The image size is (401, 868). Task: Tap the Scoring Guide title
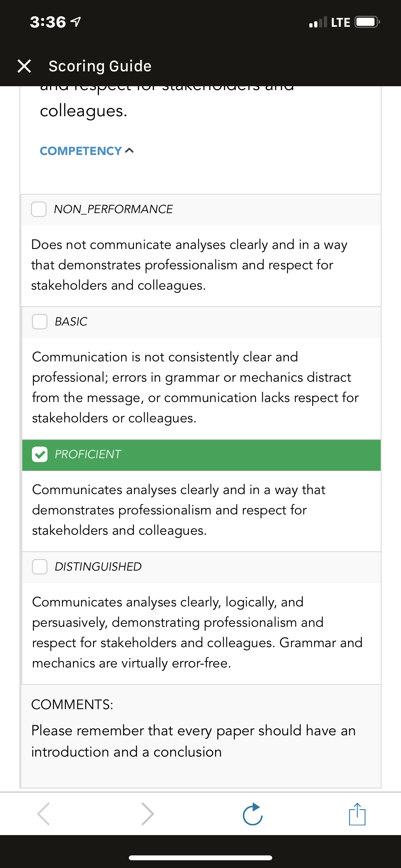point(100,66)
